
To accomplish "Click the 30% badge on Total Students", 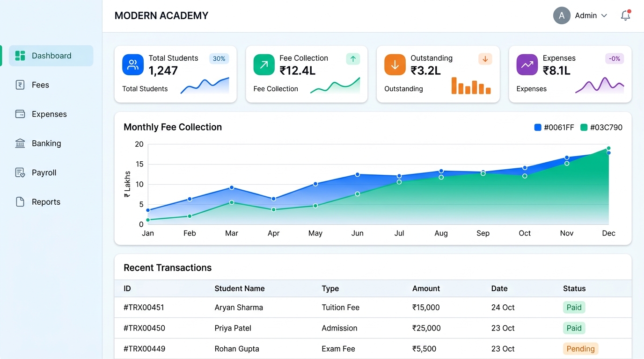I will click(219, 59).
